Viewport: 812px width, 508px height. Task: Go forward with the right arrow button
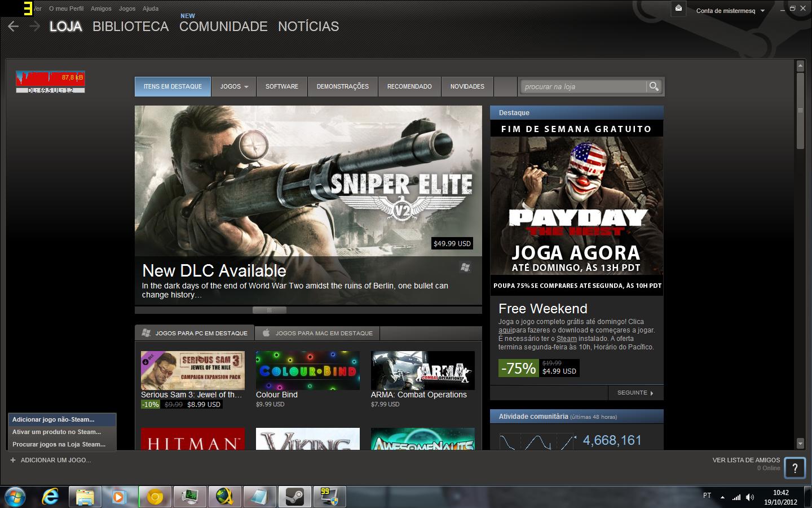point(35,26)
